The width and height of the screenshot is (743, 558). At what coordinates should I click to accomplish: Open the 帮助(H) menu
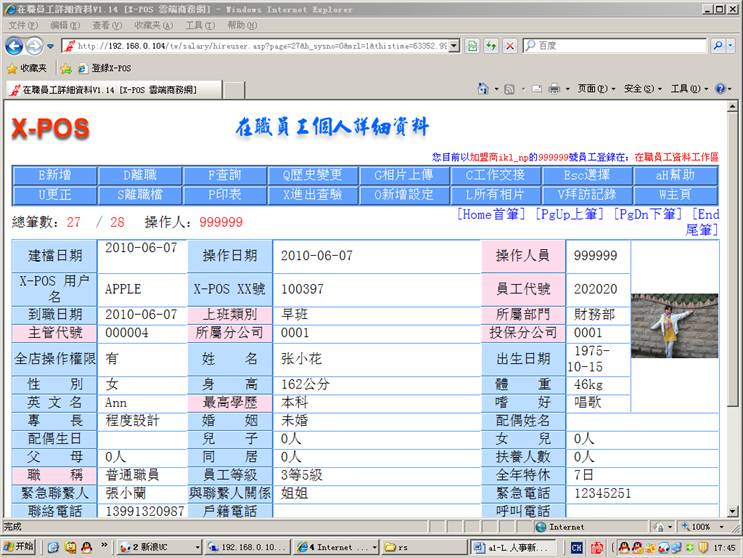point(241,25)
